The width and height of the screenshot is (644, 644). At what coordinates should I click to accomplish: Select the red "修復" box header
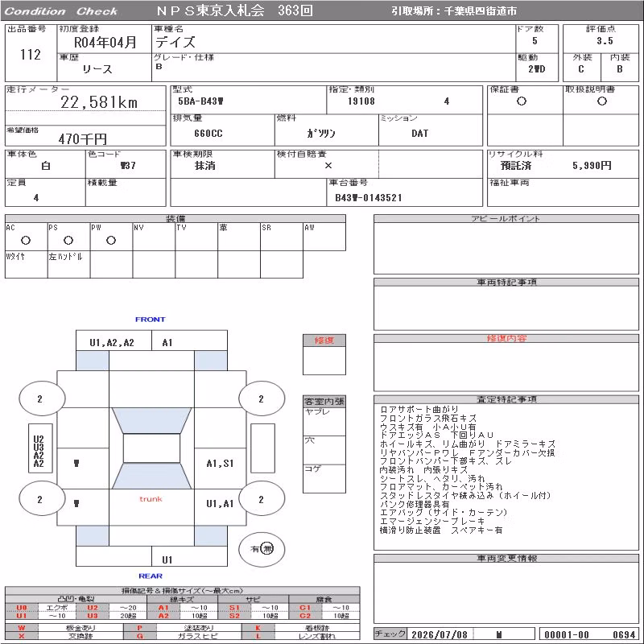[x=324, y=341]
